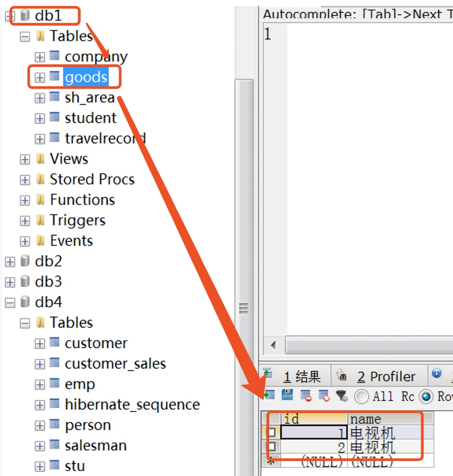Viewport: 453px width, 476px height.
Task: Click the Stored Procs folder icon
Action: point(40,179)
